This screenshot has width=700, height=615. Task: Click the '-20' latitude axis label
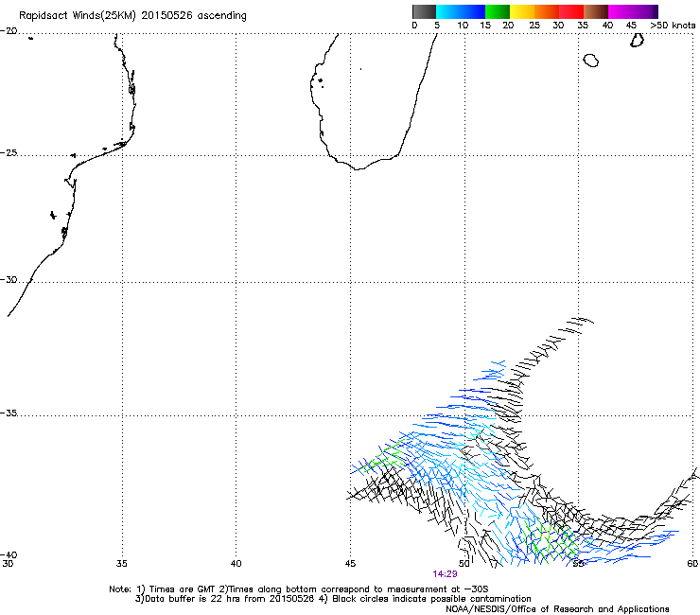pyautogui.click(x=9, y=31)
